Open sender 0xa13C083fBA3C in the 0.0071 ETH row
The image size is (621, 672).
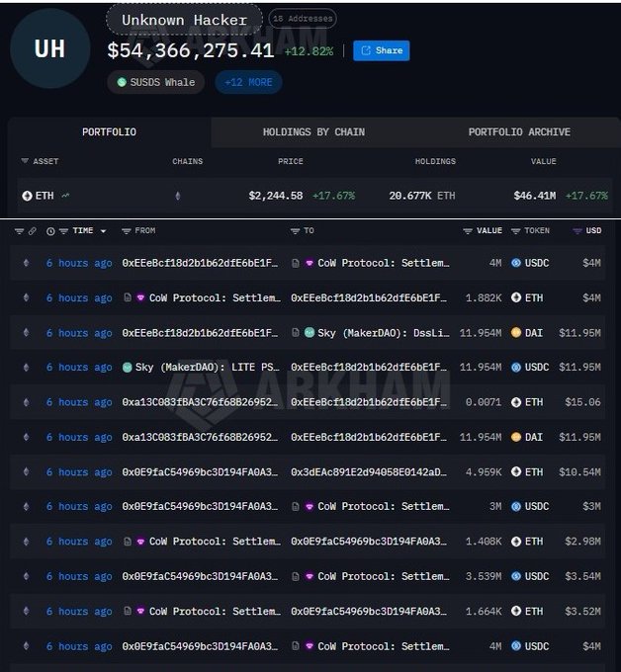(x=200, y=402)
